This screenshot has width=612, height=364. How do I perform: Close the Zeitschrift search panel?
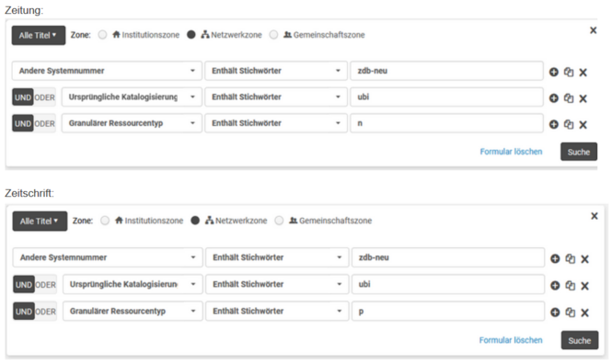tap(595, 216)
